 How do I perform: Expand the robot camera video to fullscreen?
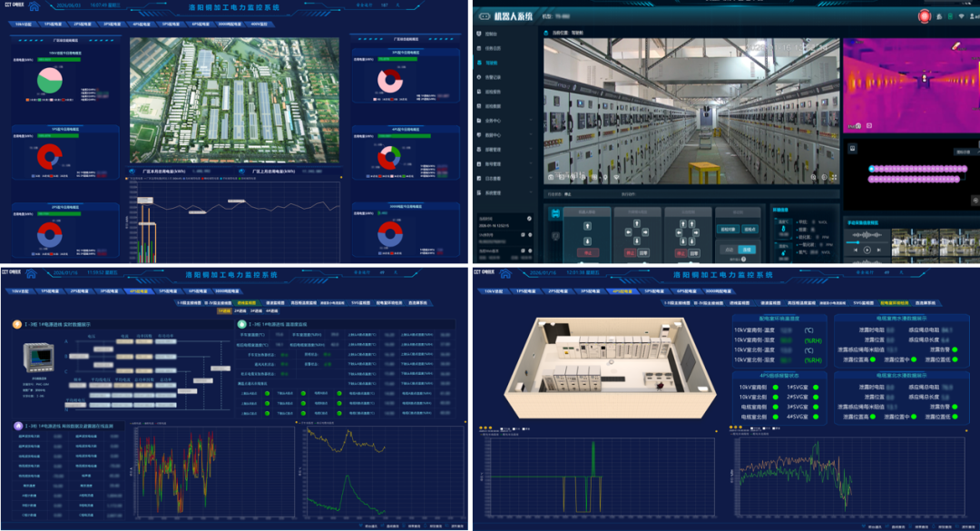click(x=834, y=178)
